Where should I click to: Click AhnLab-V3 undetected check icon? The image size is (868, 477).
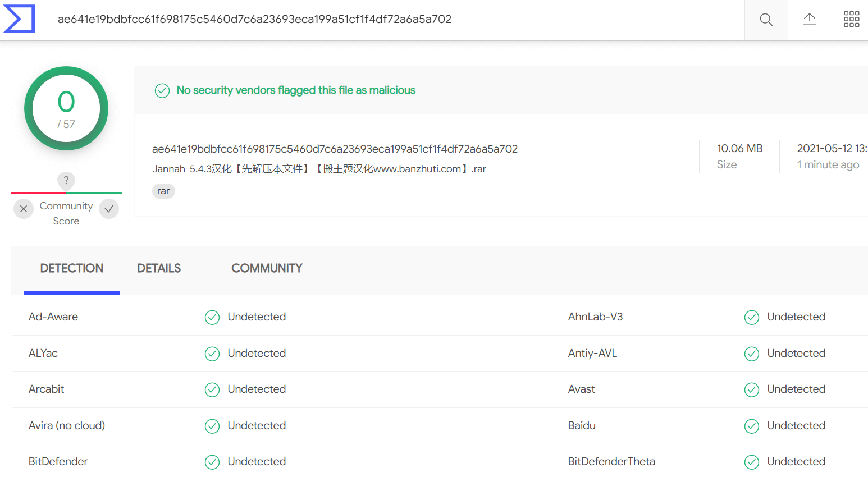(x=752, y=317)
